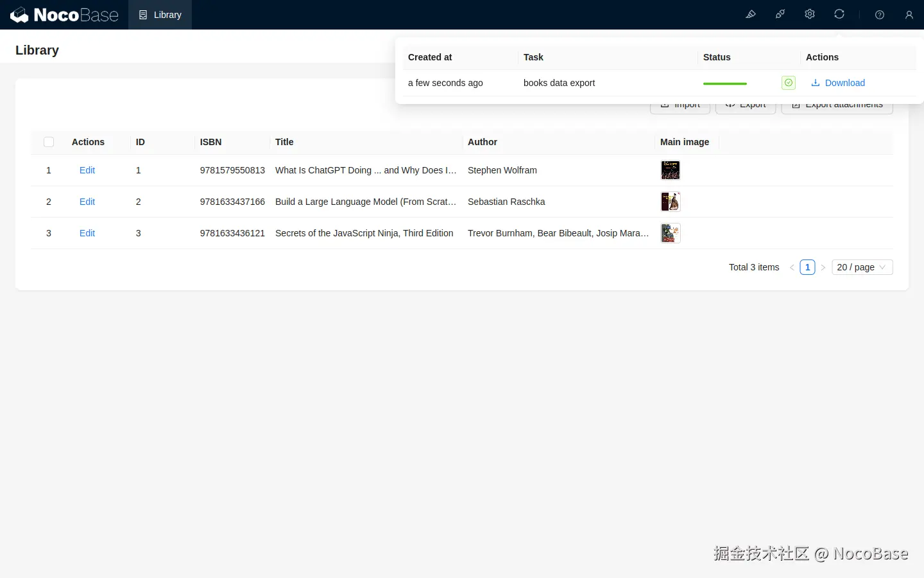
Task: Click the Main image column header
Action: click(685, 142)
